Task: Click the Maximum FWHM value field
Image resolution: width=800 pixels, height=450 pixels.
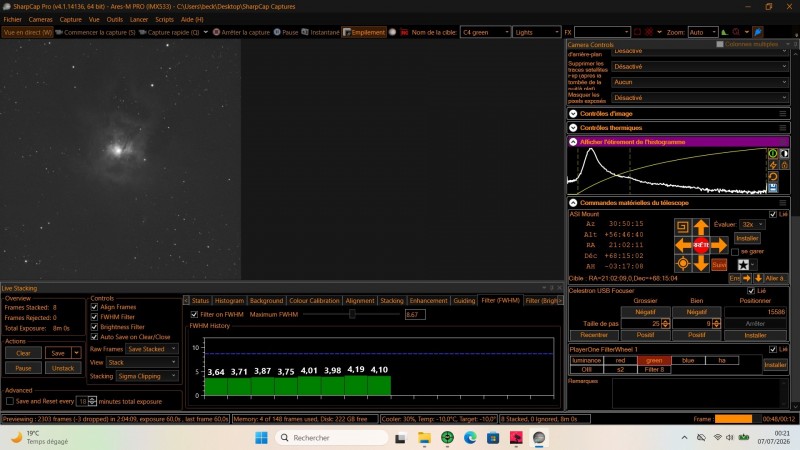Action: pyautogui.click(x=414, y=315)
